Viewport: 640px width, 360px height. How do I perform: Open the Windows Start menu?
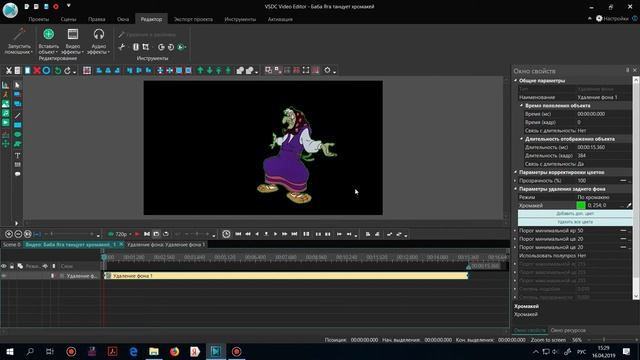(10, 351)
